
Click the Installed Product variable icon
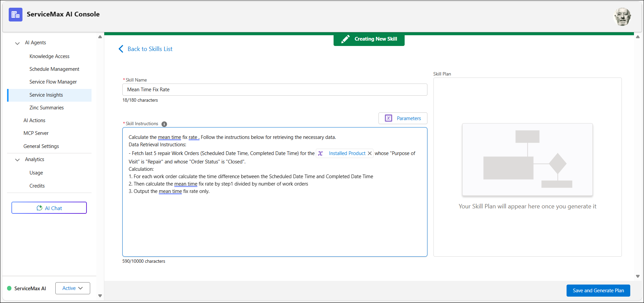(x=320, y=153)
